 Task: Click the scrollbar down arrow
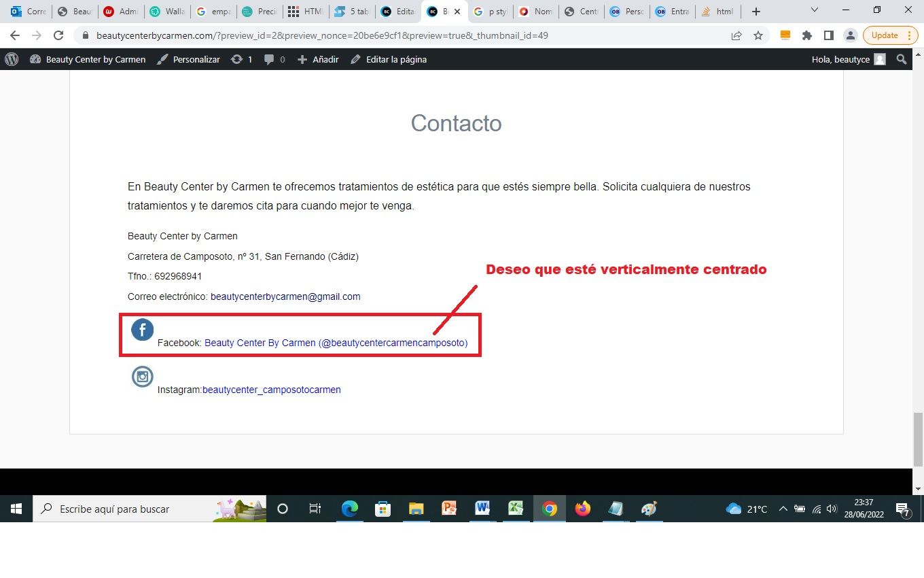click(x=918, y=489)
